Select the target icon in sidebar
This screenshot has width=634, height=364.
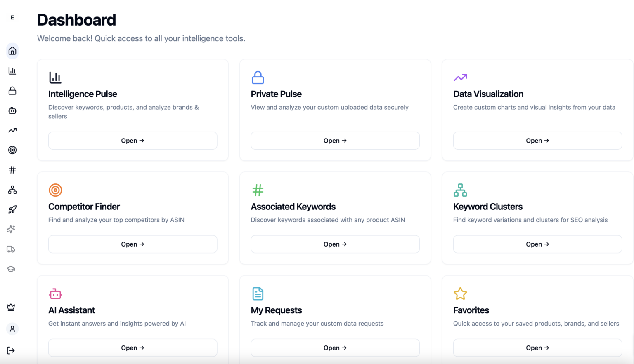[12, 150]
